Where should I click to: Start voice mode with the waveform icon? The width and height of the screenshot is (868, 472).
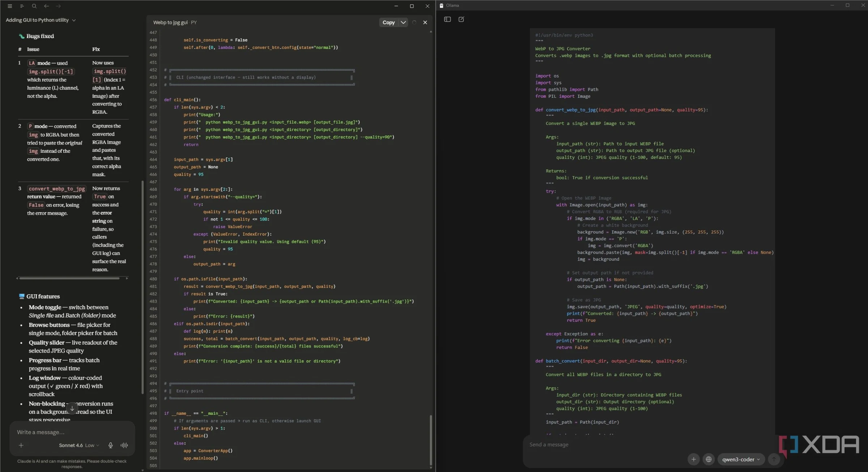coord(124,445)
